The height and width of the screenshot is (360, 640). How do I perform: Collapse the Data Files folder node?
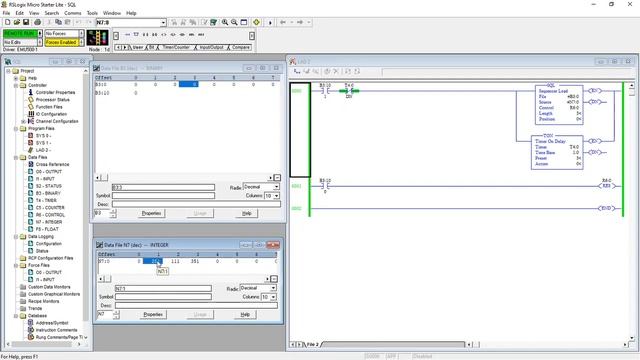pos(16,157)
